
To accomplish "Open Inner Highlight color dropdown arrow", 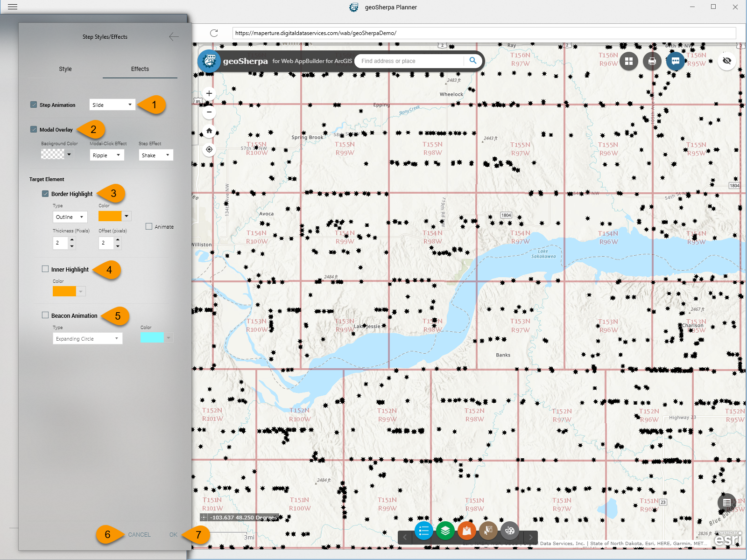I will (x=81, y=291).
